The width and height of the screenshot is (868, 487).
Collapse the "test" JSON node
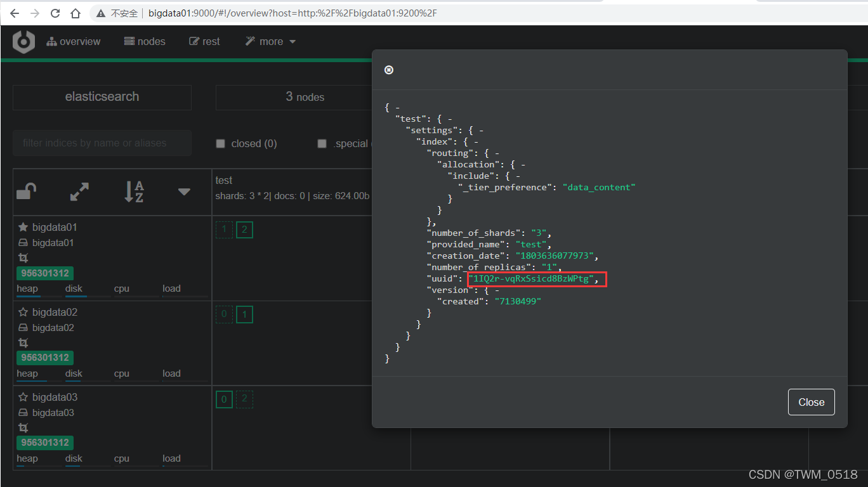[449, 119]
